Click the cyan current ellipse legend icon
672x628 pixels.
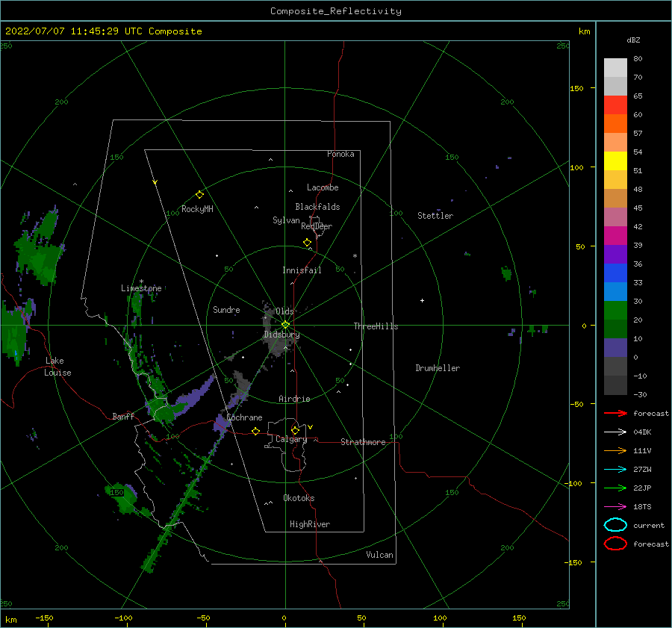[615, 525]
